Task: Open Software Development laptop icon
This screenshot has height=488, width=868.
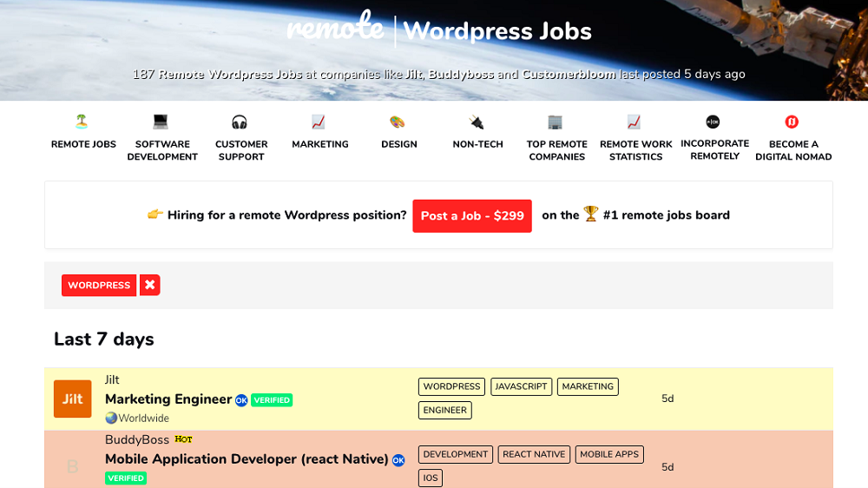Action: pyautogui.click(x=161, y=122)
